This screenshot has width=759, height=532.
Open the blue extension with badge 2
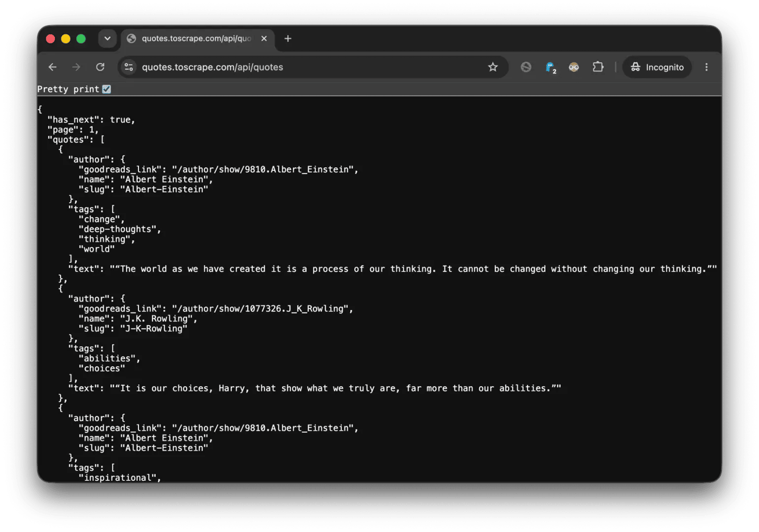[550, 67]
